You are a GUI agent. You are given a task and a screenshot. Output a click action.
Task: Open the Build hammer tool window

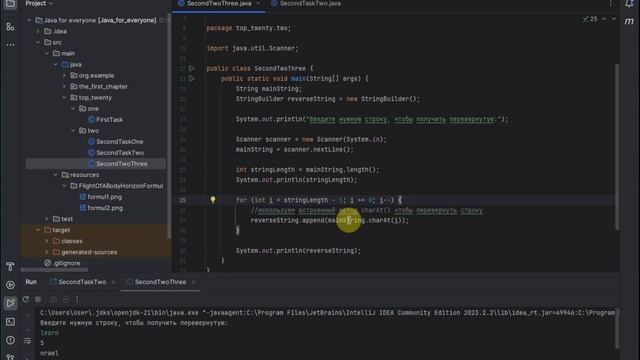click(x=10, y=267)
